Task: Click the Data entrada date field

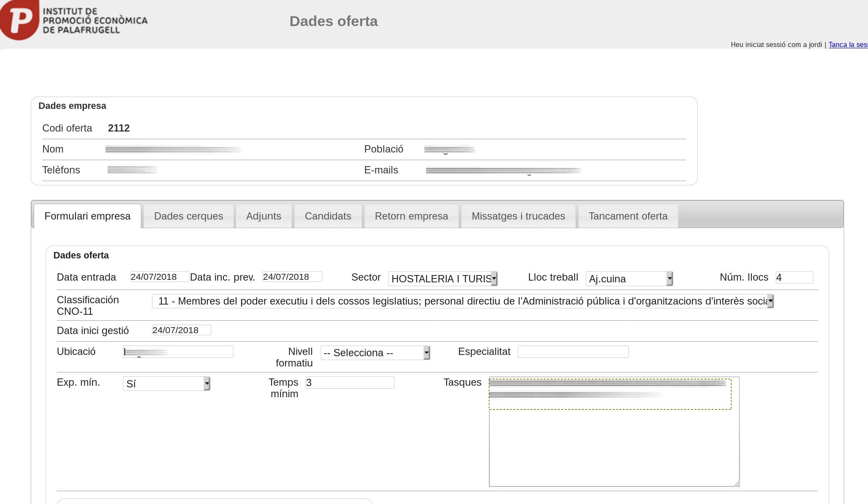Action: pyautogui.click(x=159, y=277)
